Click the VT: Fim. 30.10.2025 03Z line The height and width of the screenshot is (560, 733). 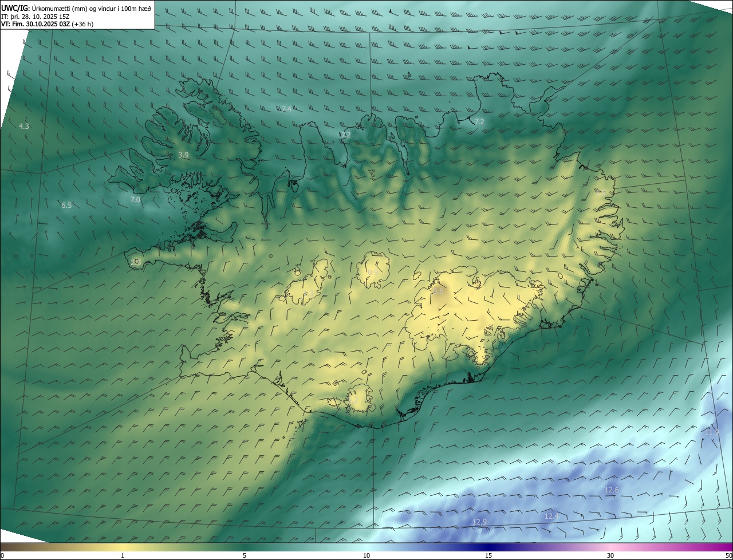click(x=47, y=24)
